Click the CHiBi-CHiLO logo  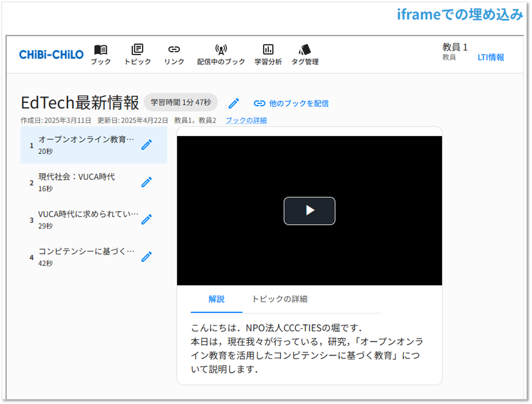tap(51, 55)
